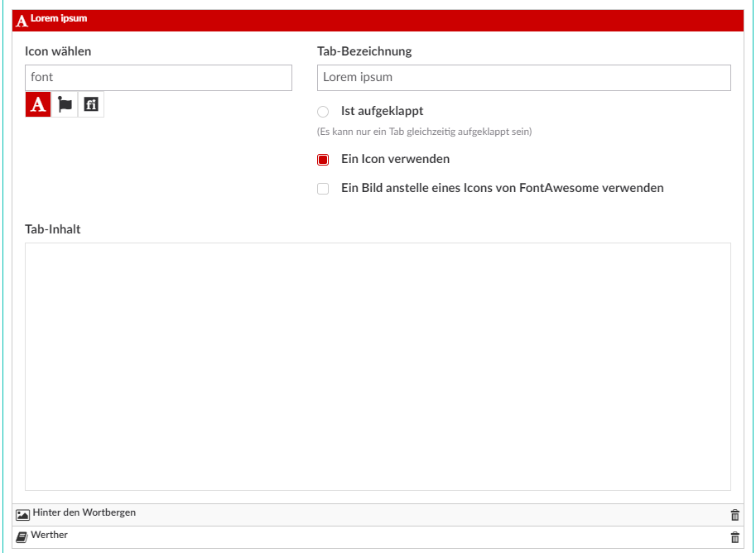756x553 pixels.
Task: Pick the 'fi' Fonticons icon option
Action: tap(91, 104)
